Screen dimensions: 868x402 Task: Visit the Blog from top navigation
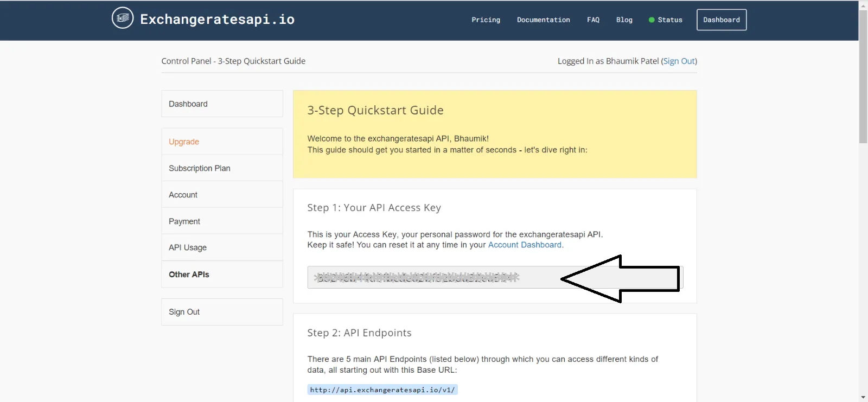[x=624, y=20]
